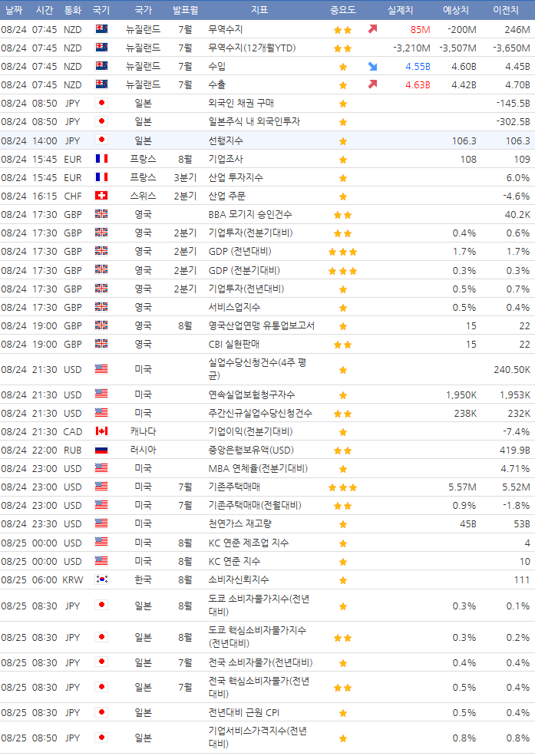Click the red up arrow in the 수출 row
Image resolution: width=535 pixels, height=756 pixels.
click(x=372, y=84)
